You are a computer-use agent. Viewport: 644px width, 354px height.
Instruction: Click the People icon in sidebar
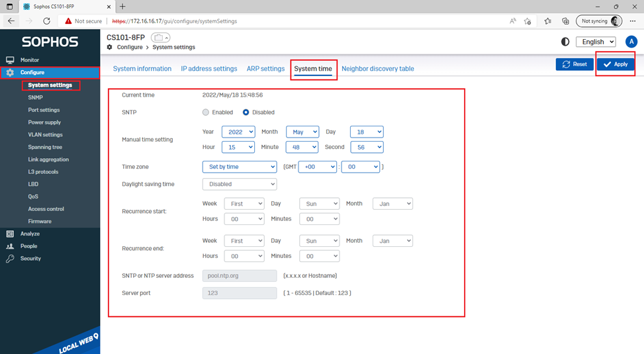[x=10, y=246]
